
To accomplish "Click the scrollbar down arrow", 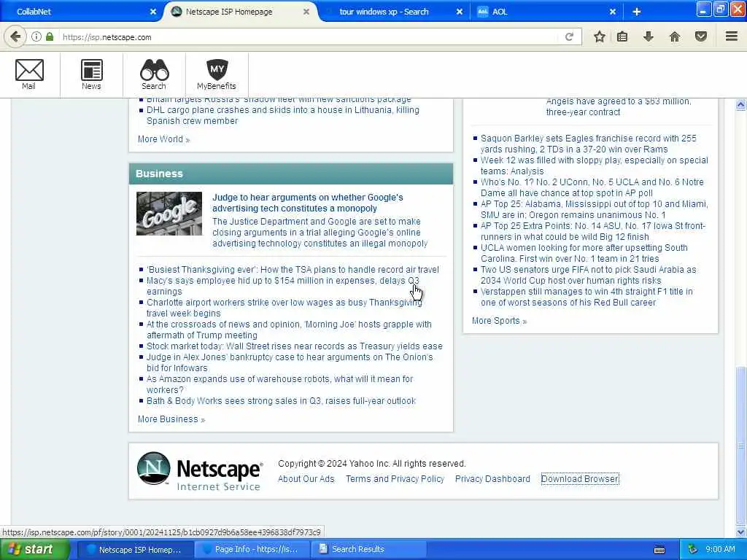I will [x=741, y=532].
